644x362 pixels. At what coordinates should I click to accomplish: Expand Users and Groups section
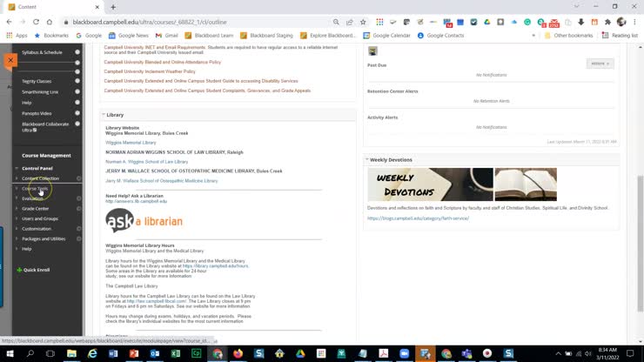(40, 218)
